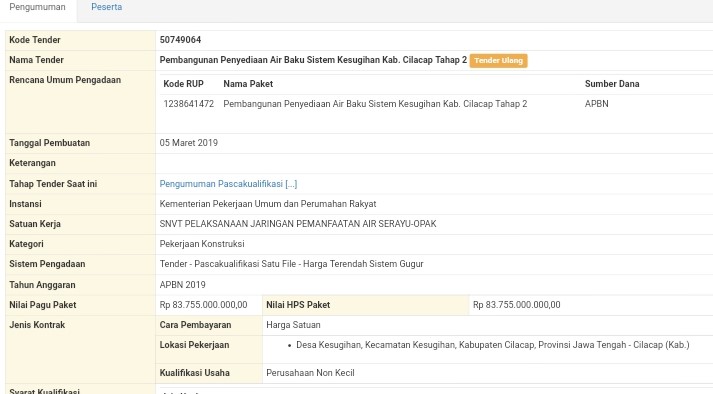Select the date 05 Maret 2019
The image size is (713, 394).
189,143
